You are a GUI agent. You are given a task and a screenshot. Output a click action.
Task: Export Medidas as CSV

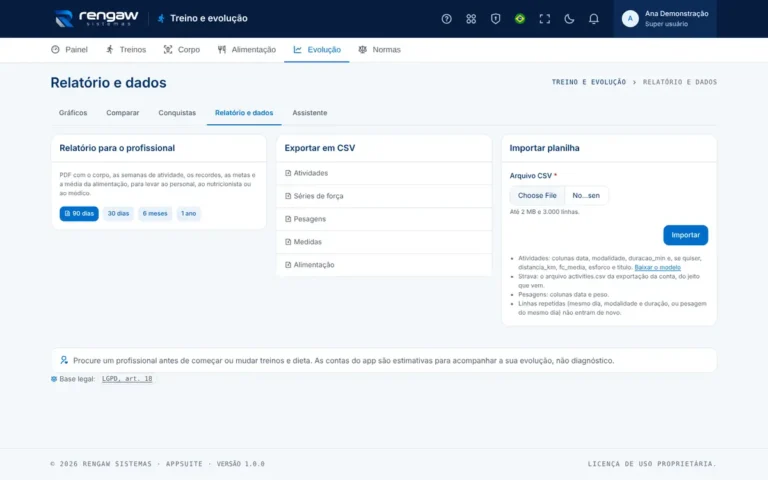(384, 241)
